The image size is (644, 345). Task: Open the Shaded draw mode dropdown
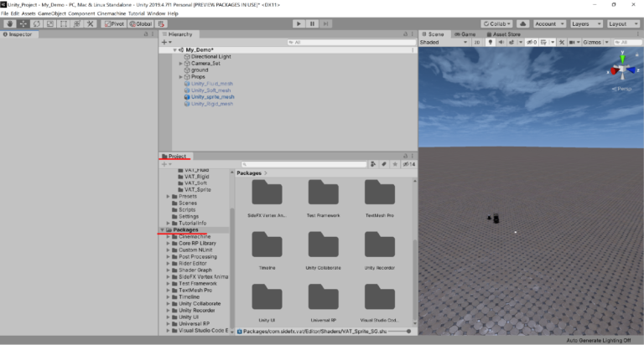click(444, 42)
